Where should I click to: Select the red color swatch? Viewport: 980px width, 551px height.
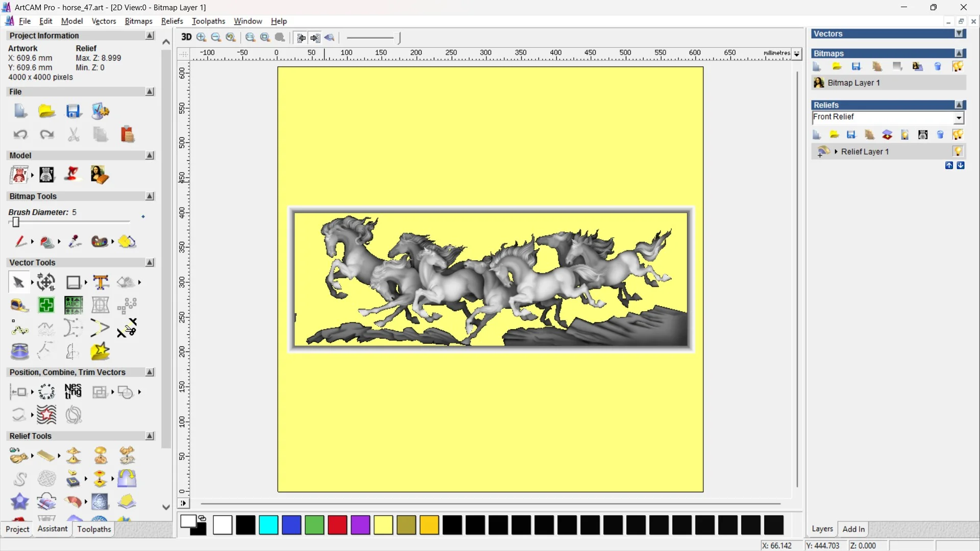point(337,525)
